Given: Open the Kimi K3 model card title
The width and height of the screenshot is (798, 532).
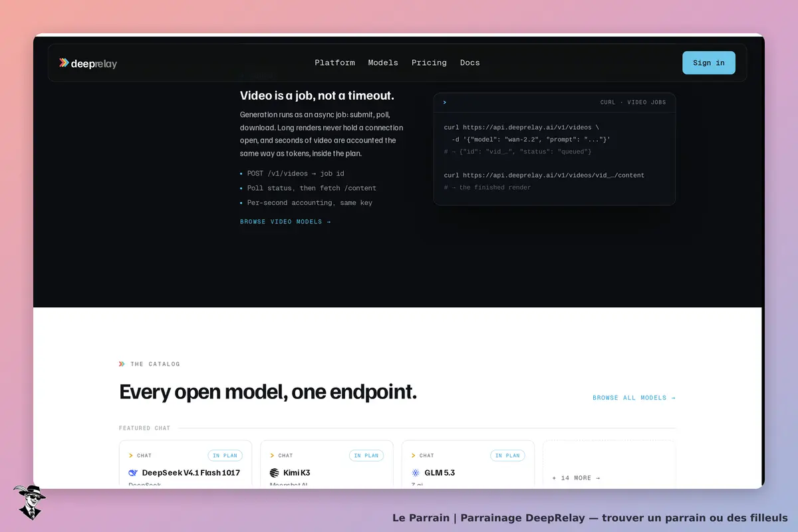Looking at the screenshot, I should pyautogui.click(x=297, y=473).
